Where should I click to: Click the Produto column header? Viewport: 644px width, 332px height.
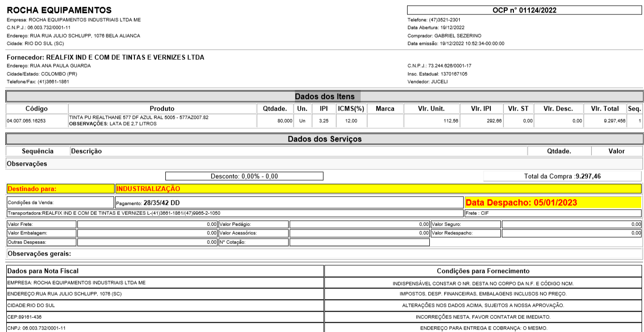point(162,109)
